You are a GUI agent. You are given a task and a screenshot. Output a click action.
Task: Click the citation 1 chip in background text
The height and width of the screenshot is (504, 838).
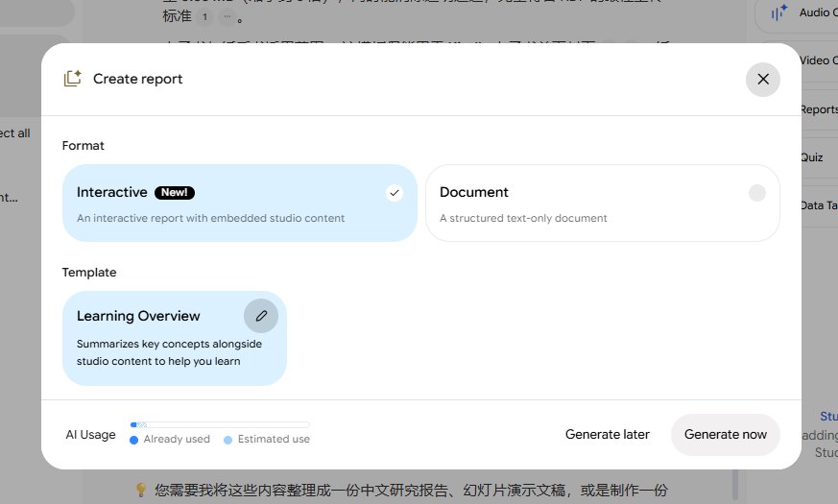[204, 17]
